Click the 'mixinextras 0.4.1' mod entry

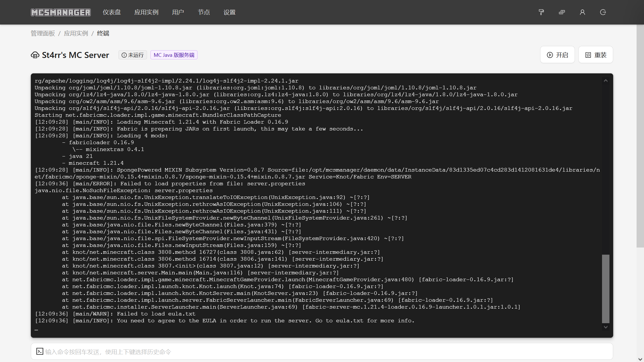click(x=108, y=149)
